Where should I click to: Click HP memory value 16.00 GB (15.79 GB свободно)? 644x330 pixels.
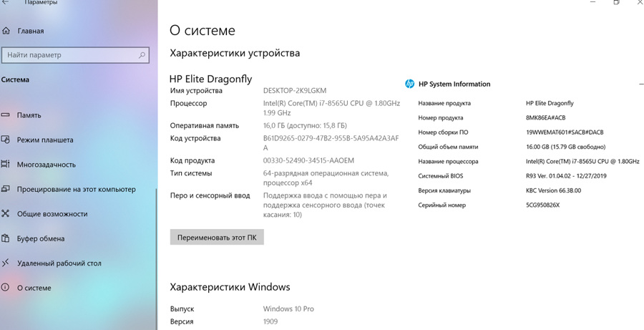(x=565, y=147)
